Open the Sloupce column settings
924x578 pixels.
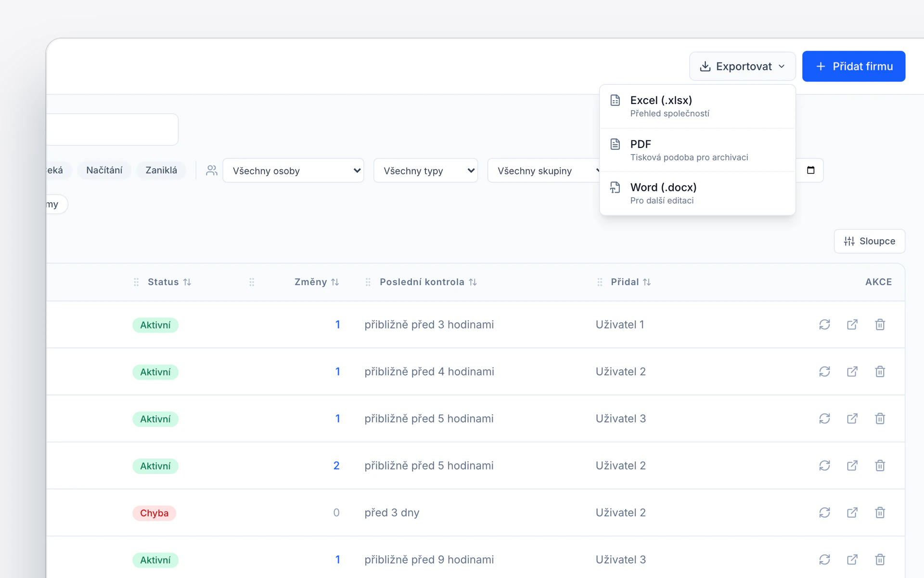pyautogui.click(x=869, y=241)
